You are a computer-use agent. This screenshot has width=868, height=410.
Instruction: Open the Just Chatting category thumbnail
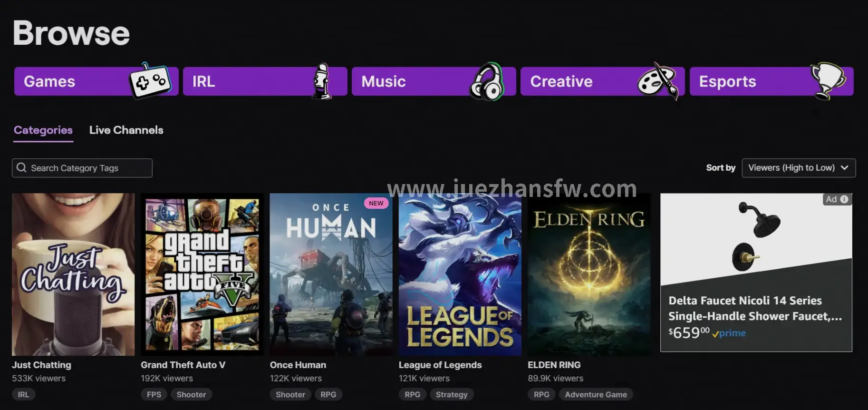coord(73,274)
